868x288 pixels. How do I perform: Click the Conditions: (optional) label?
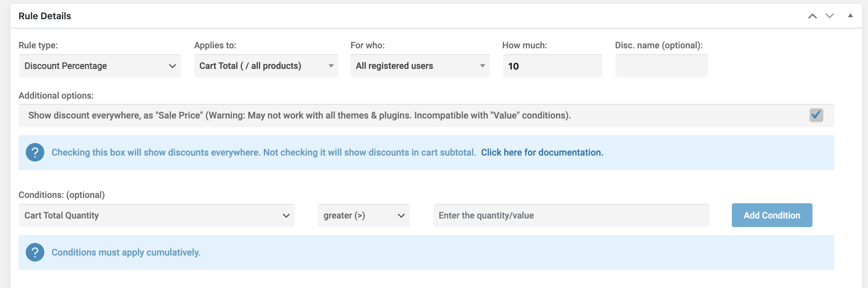click(62, 195)
